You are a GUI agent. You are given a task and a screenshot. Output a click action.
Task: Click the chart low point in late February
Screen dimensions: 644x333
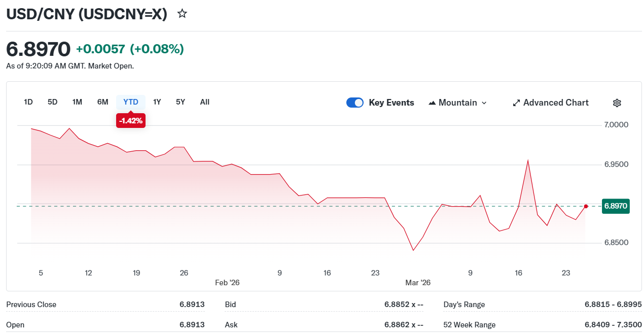413,250
